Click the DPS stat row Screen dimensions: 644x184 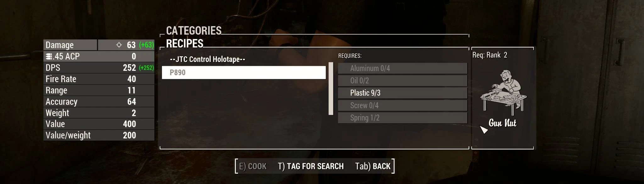[x=99, y=68]
